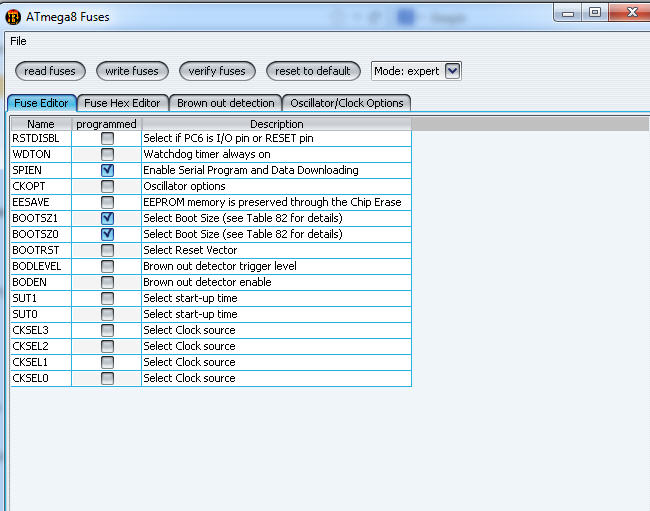This screenshot has height=511, width=650.
Task: Switch to the Fuse Editor tab
Action: (x=41, y=103)
